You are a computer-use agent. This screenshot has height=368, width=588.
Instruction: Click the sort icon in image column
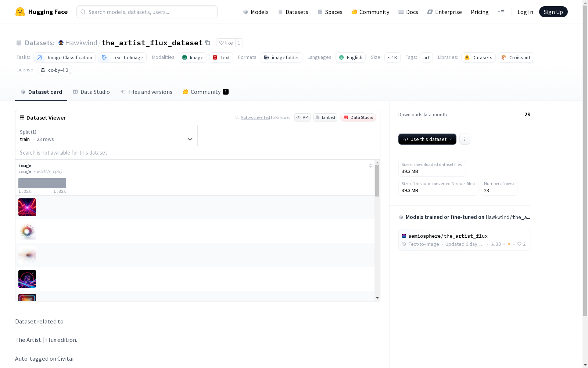[370, 166]
